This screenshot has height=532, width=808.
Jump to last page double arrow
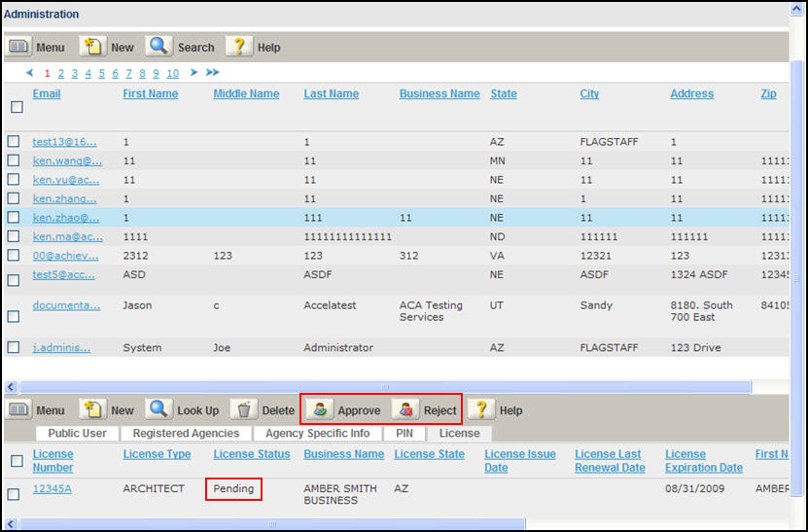(x=212, y=73)
